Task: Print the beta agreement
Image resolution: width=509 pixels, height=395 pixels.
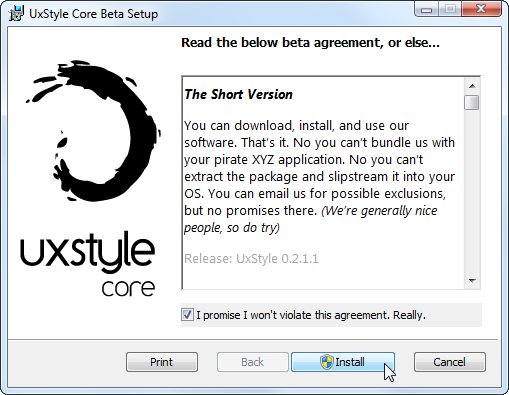Action: 162,362
